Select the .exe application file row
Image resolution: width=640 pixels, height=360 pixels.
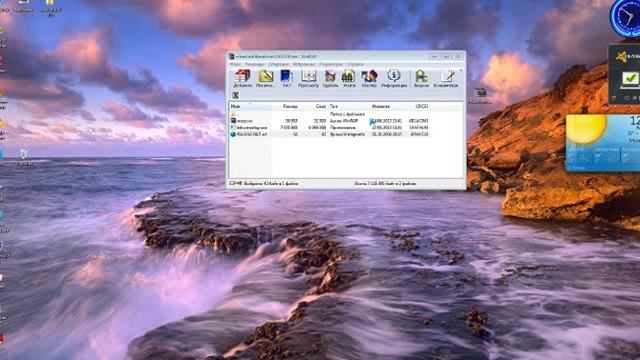(x=329, y=127)
